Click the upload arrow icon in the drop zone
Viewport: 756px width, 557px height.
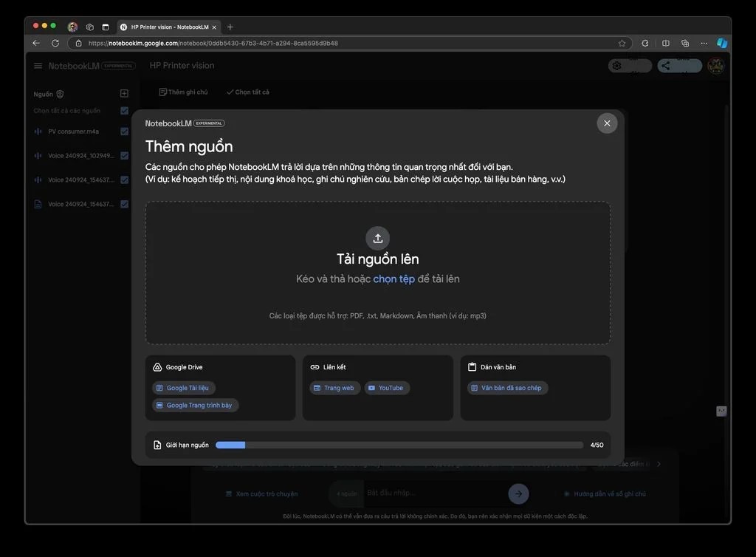click(377, 238)
